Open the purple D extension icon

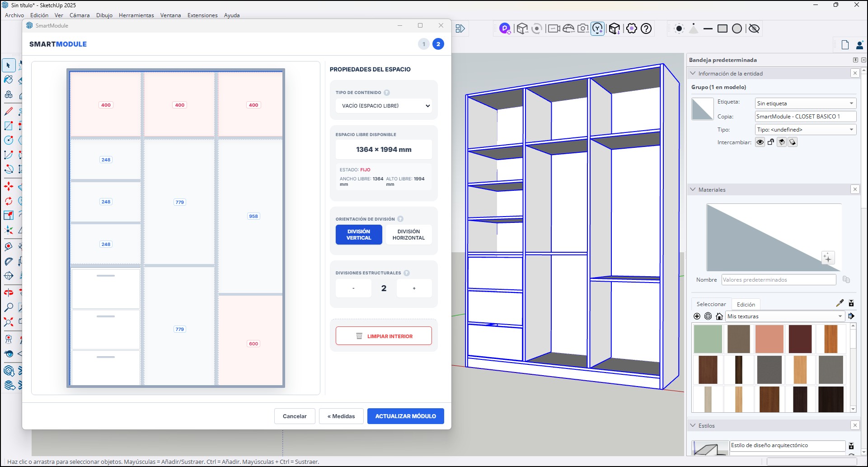(x=505, y=28)
